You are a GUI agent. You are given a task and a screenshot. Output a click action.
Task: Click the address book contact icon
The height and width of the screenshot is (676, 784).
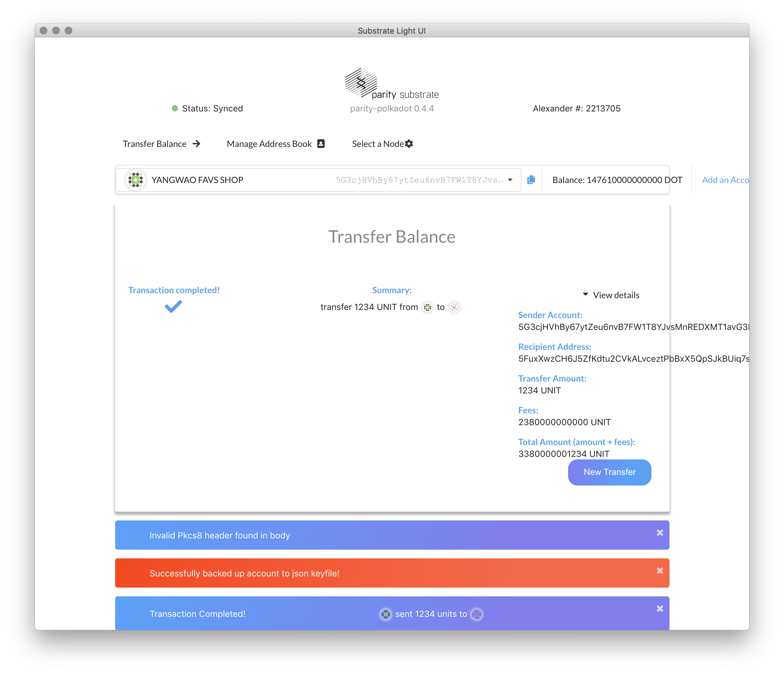click(x=321, y=144)
